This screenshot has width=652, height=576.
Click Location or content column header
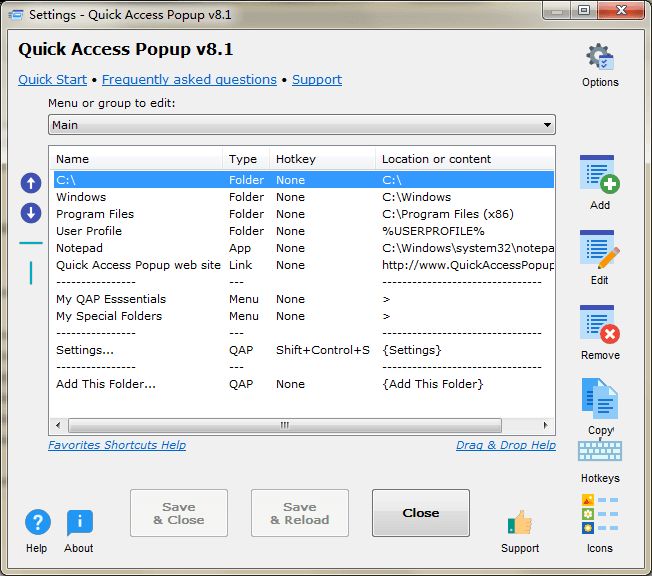pos(464,159)
